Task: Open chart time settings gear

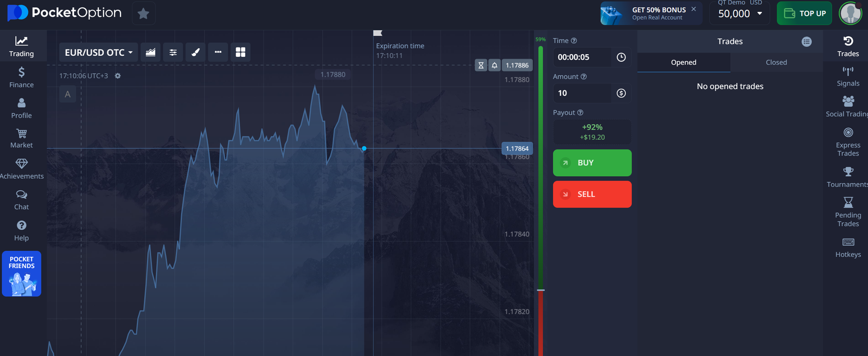Action: (x=118, y=76)
